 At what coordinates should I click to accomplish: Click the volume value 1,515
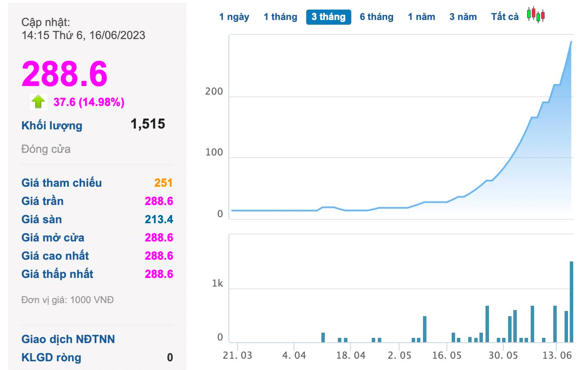(148, 124)
